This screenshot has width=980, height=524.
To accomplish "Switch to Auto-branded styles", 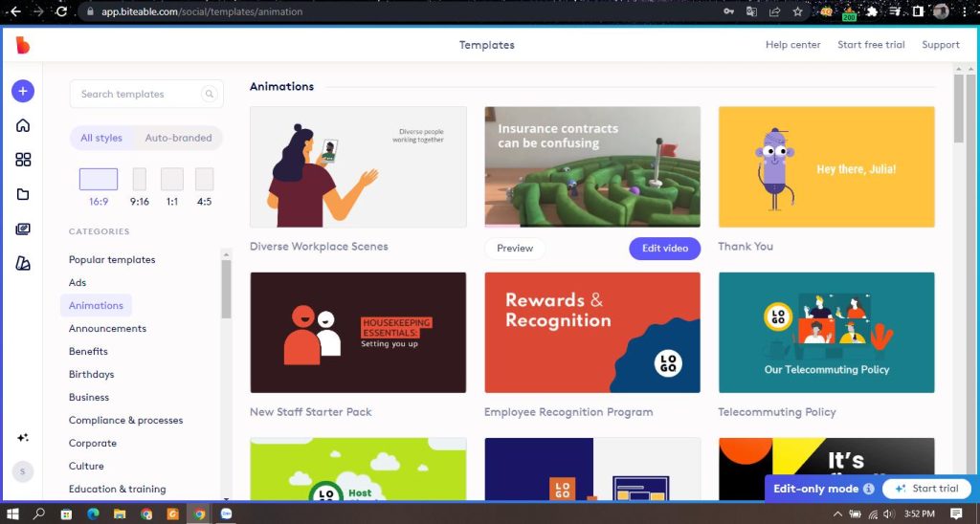I will point(178,138).
